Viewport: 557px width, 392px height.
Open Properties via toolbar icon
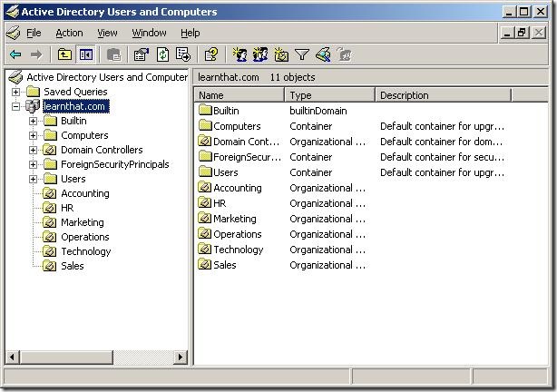[x=141, y=54]
